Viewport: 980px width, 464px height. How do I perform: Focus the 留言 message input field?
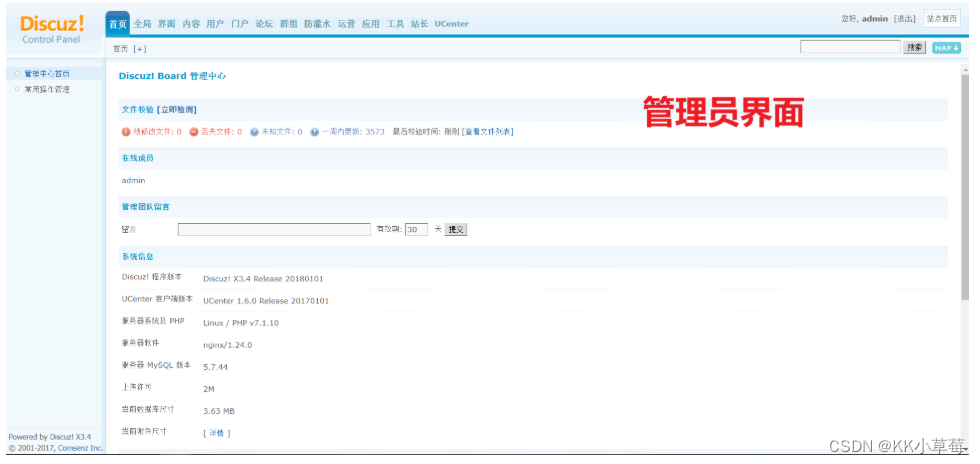pos(274,229)
